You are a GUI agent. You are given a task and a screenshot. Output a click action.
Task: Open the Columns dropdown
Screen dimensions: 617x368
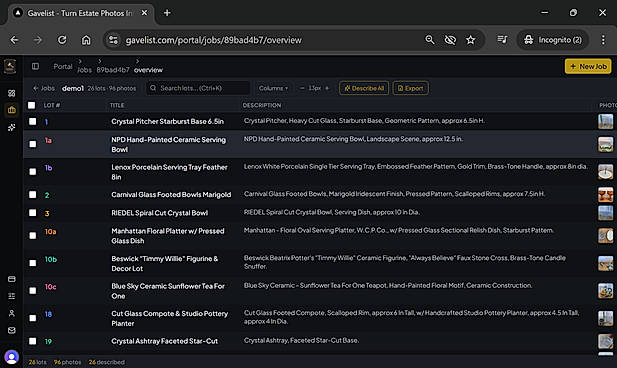click(x=273, y=88)
